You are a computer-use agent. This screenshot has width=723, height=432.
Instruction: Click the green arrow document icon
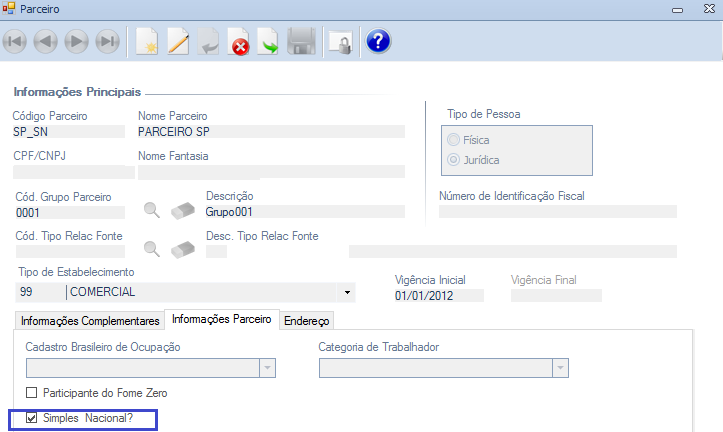click(268, 41)
